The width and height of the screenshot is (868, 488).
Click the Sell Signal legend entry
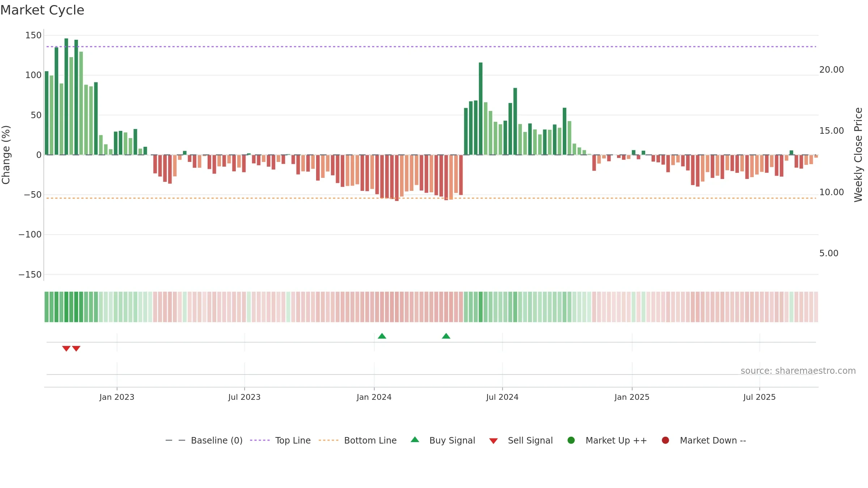coord(521,440)
